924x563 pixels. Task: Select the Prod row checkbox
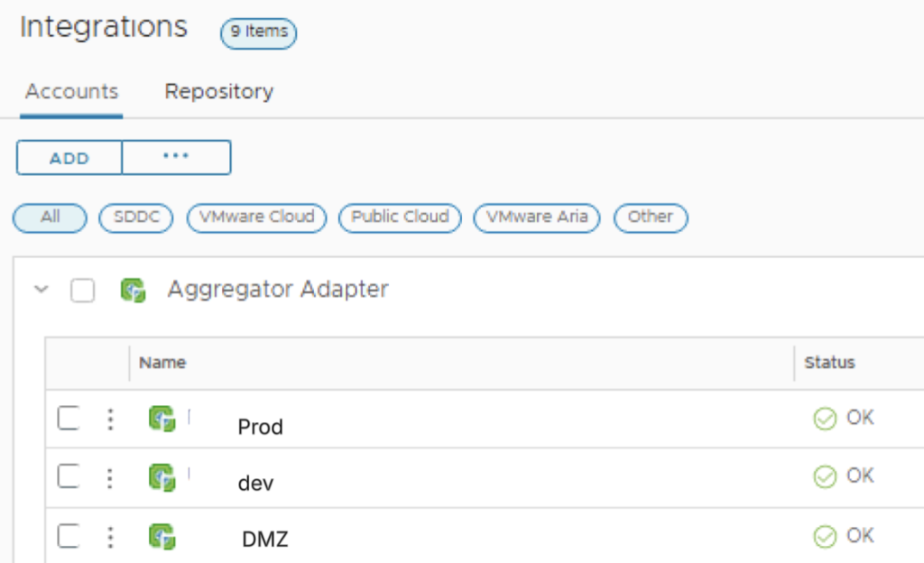[69, 418]
